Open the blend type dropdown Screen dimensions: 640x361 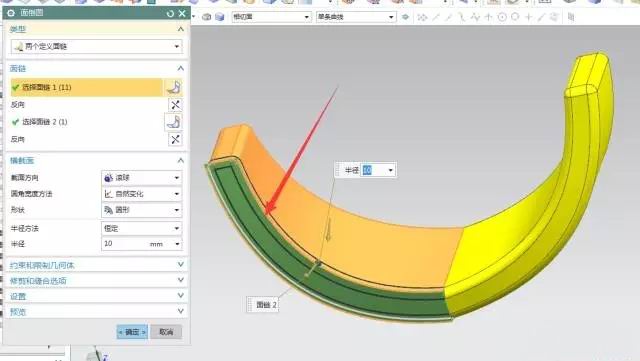point(96,47)
